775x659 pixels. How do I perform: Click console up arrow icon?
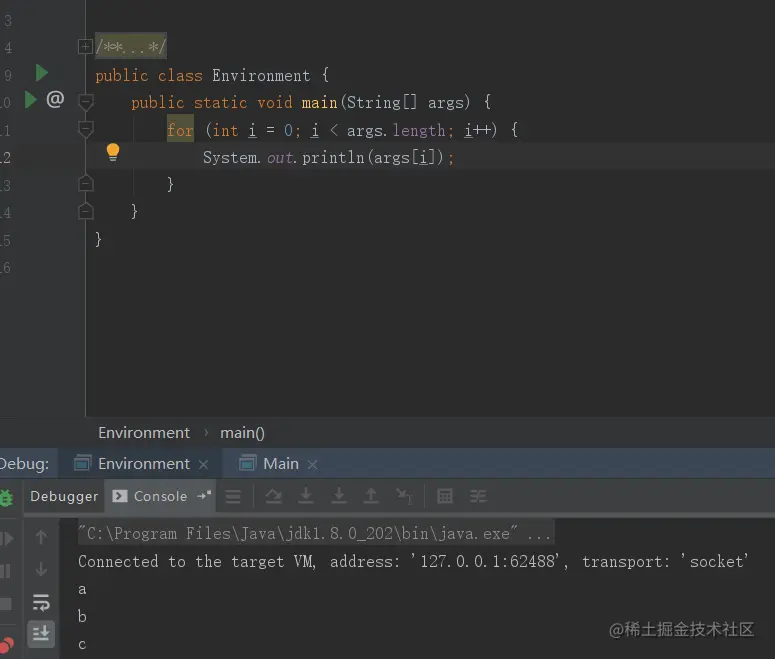(42, 537)
